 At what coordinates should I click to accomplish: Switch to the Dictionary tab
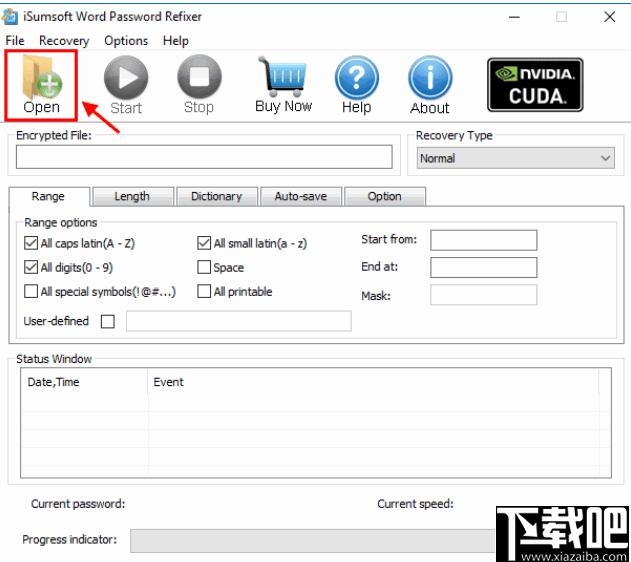pyautogui.click(x=217, y=196)
